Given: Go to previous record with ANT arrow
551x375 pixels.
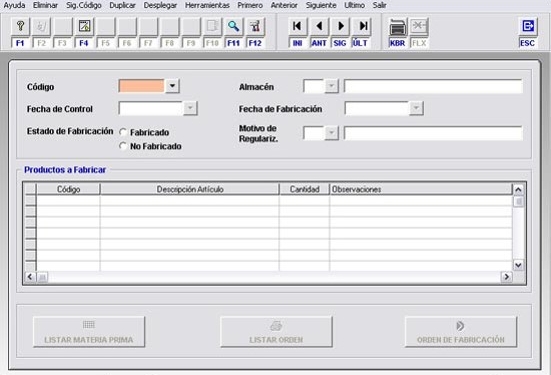Looking at the screenshot, I should tap(319, 26).
